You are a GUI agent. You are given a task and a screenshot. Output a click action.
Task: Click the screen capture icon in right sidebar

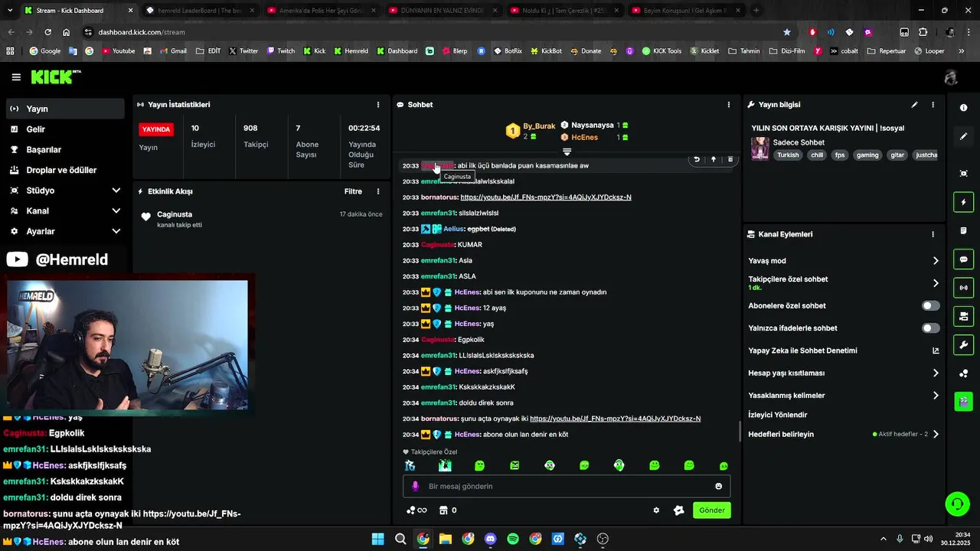[964, 174]
